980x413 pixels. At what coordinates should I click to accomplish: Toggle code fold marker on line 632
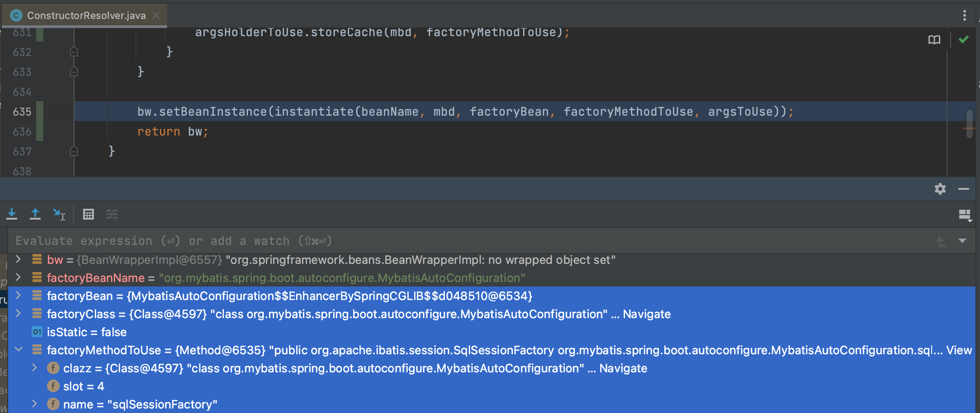74,52
